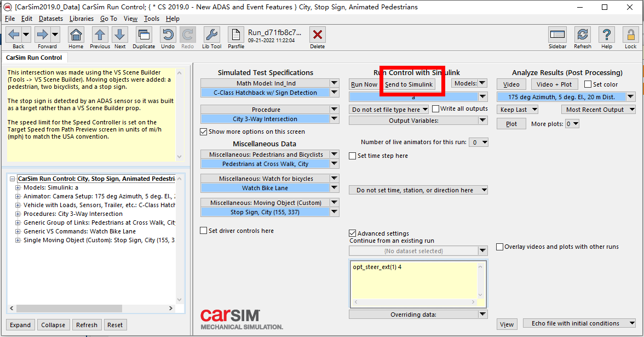Open Models: dropdown
644x337 pixels.
coord(469,83)
